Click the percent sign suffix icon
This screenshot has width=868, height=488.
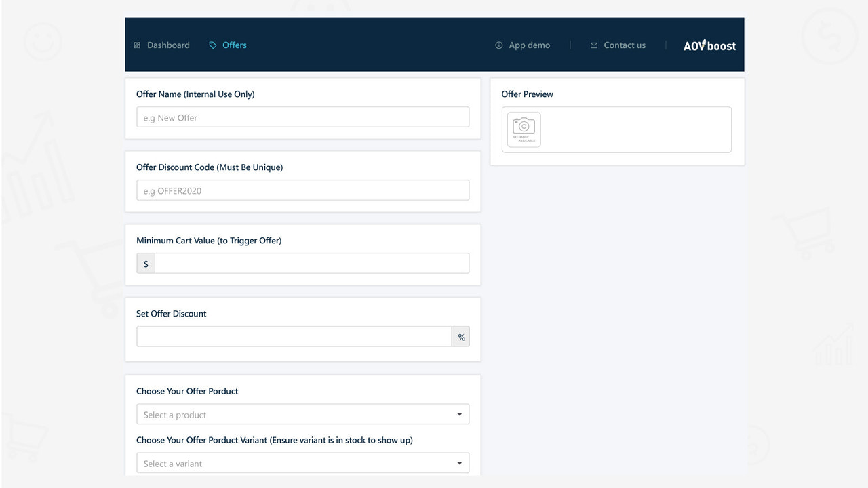pos(461,336)
